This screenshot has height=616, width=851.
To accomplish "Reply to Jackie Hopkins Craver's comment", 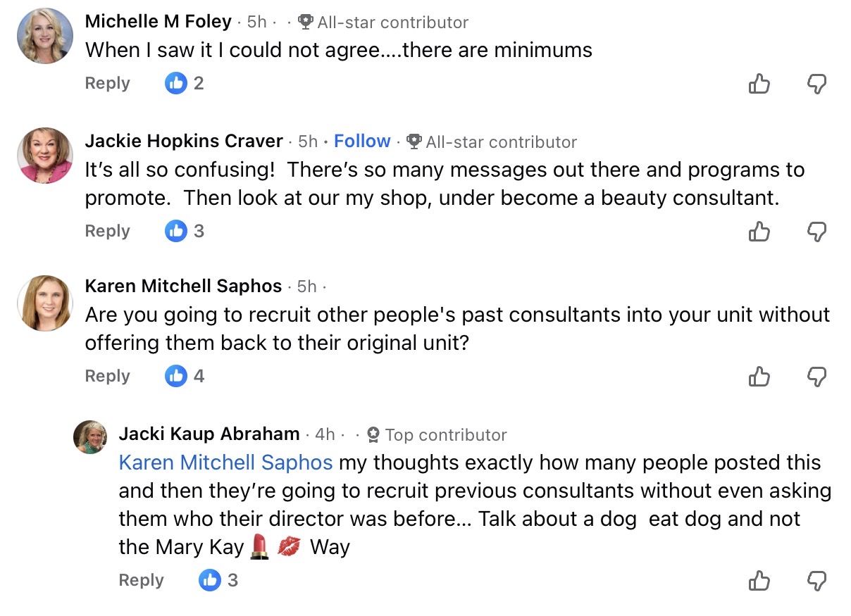I will pos(107,231).
